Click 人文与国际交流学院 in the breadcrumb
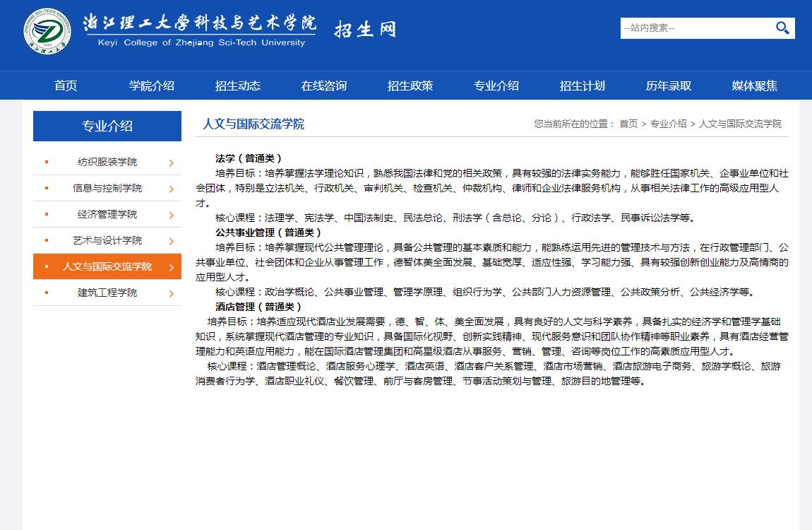 [x=740, y=124]
